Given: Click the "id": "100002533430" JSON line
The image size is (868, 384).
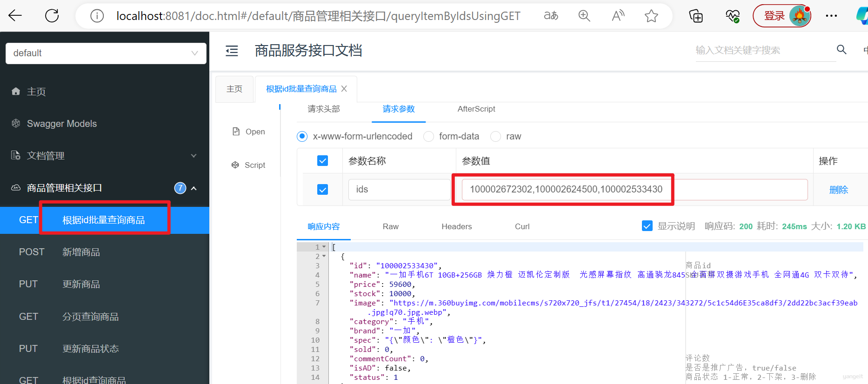Looking at the screenshot, I should pyautogui.click(x=395, y=265).
